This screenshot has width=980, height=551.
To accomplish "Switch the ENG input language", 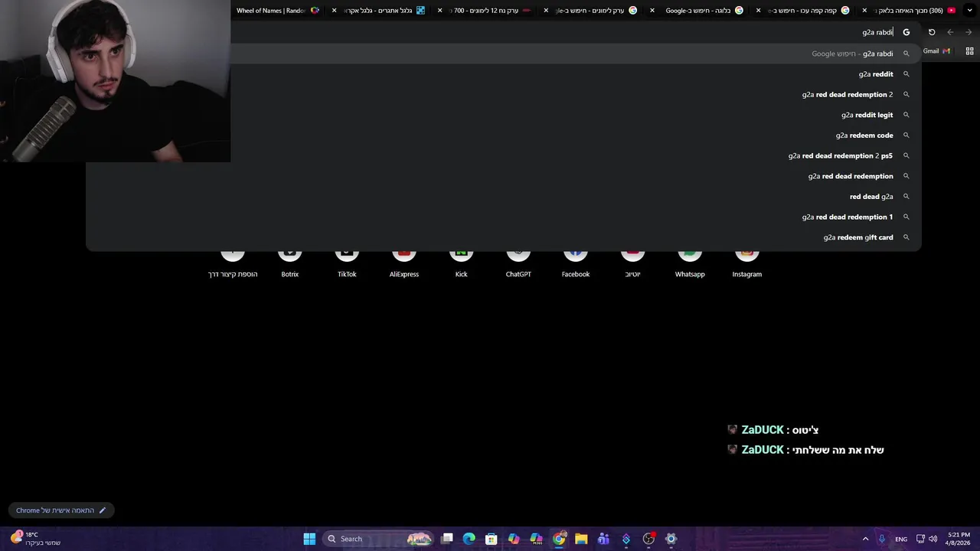I will [901, 539].
